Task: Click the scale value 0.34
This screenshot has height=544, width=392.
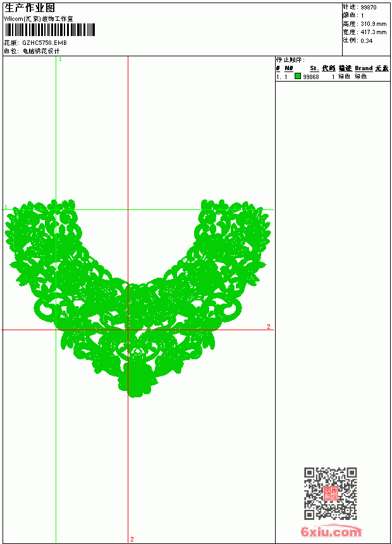Action: (366, 40)
